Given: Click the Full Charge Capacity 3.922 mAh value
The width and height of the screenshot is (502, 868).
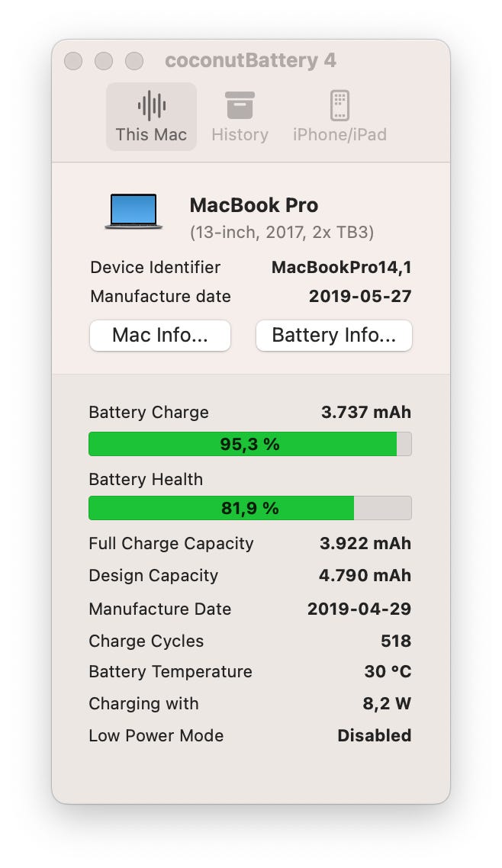Looking at the screenshot, I should (x=365, y=544).
